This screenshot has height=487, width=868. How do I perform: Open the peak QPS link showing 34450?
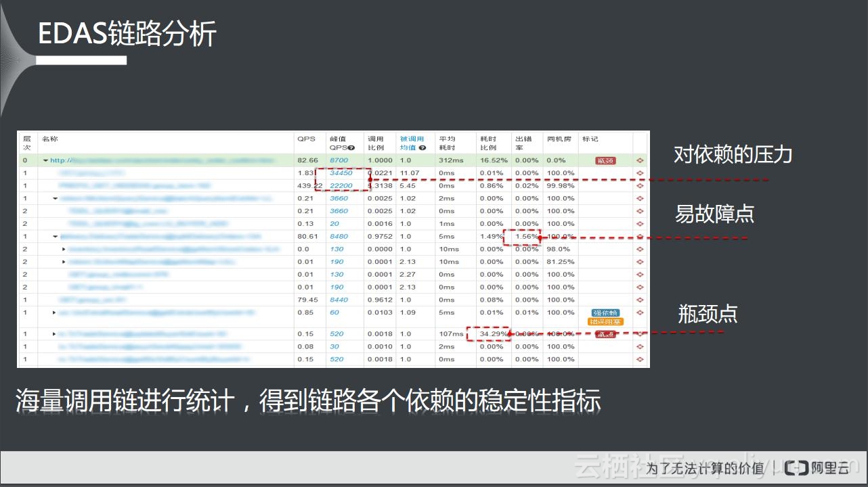coord(340,172)
